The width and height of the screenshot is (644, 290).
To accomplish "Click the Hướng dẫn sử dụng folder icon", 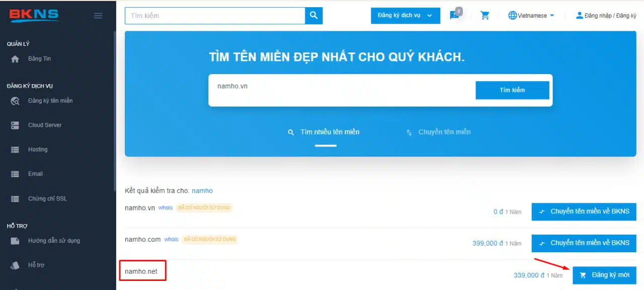I will [x=15, y=241].
